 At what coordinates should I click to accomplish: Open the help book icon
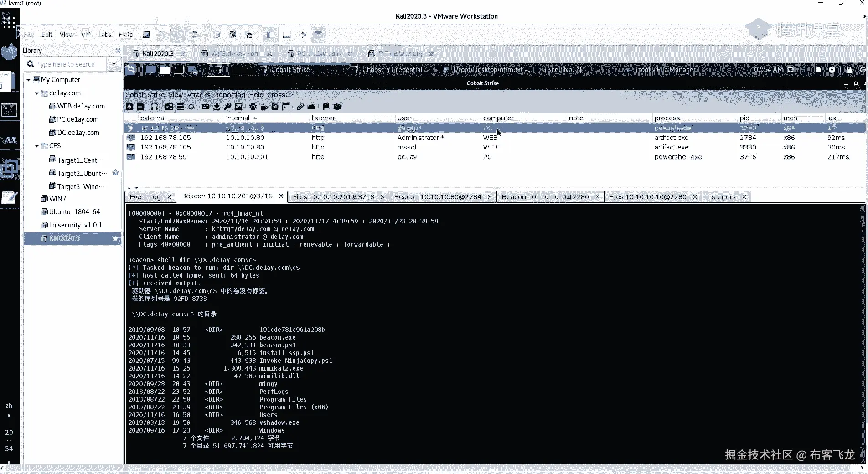[x=326, y=107]
